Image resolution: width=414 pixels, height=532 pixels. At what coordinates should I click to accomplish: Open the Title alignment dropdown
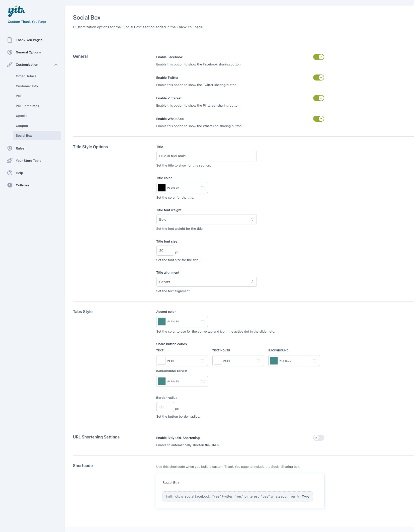click(206, 282)
